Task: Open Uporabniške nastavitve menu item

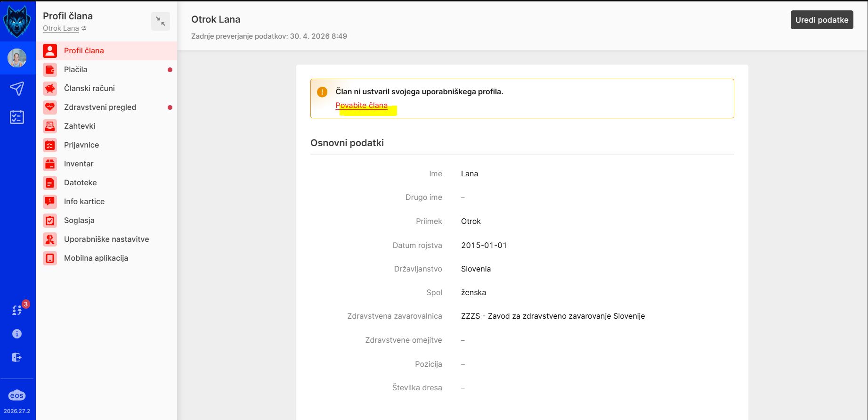Action: 106,239
